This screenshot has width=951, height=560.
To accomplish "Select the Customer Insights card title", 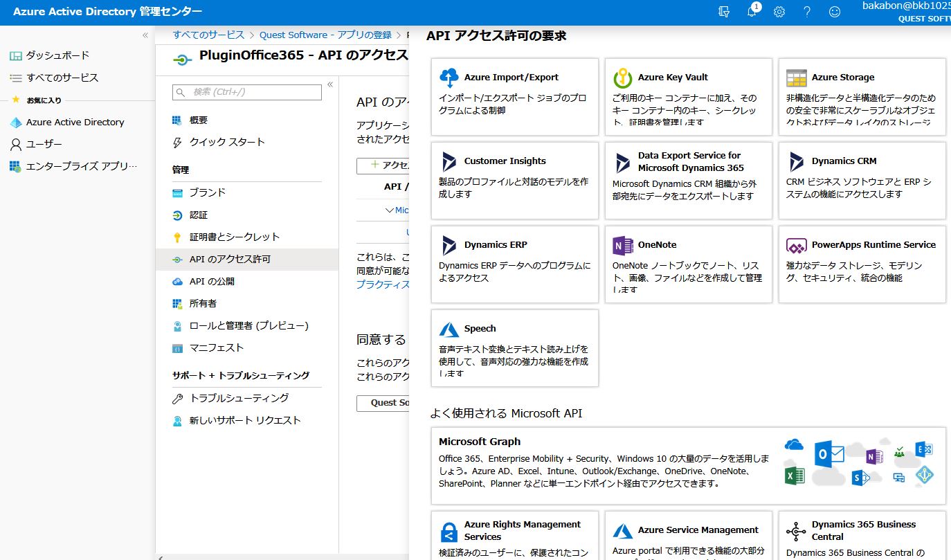I will click(x=505, y=161).
